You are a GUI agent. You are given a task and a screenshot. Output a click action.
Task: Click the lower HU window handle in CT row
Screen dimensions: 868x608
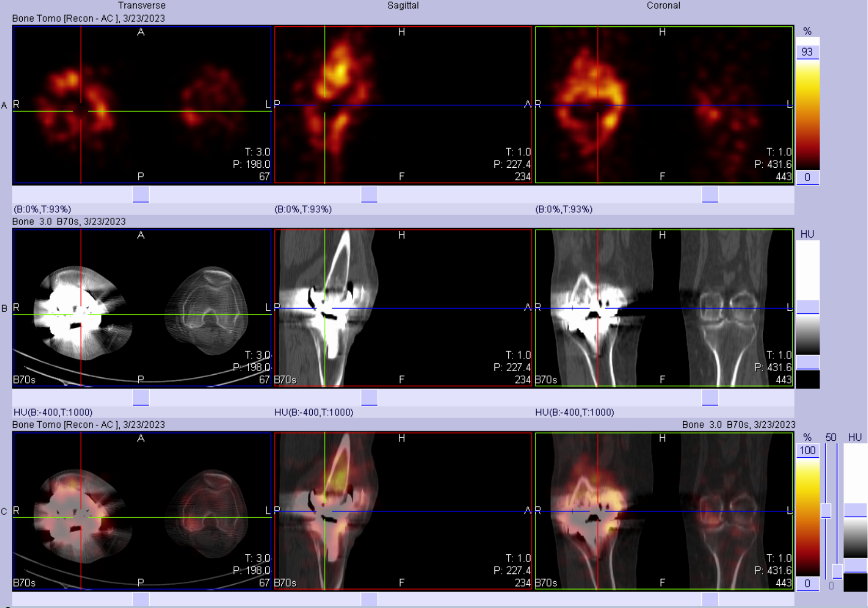[808, 363]
